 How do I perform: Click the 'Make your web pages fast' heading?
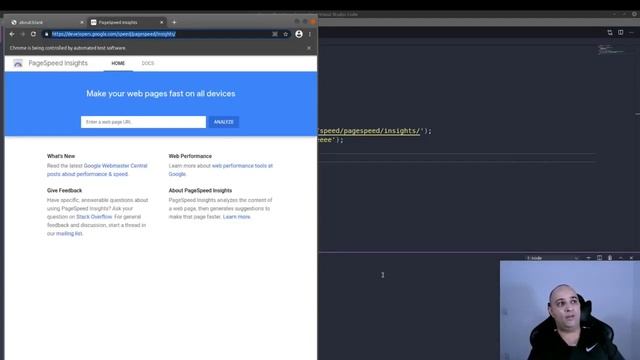pos(161,93)
